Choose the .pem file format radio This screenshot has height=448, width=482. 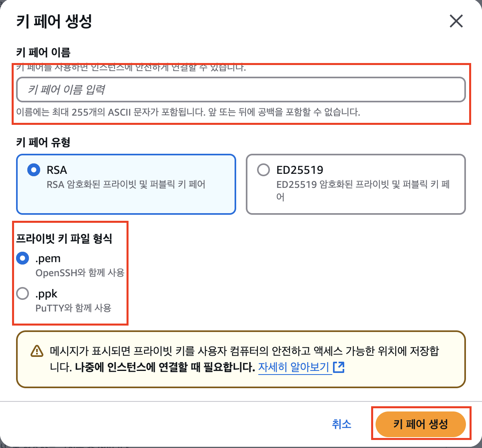[22, 258]
